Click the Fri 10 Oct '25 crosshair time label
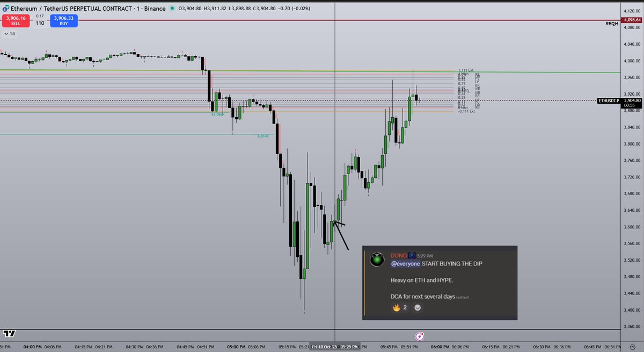Viewport: 644px width, 352px height. (336, 347)
